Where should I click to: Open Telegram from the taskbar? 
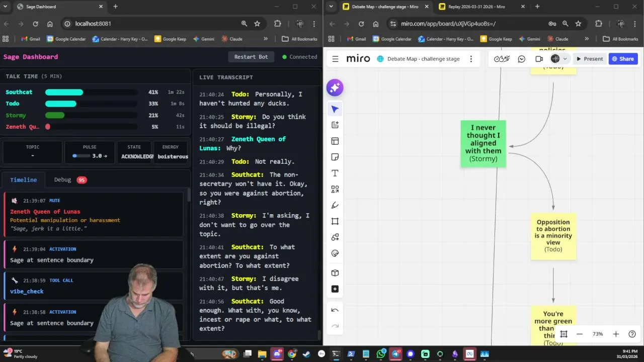pos(396,354)
